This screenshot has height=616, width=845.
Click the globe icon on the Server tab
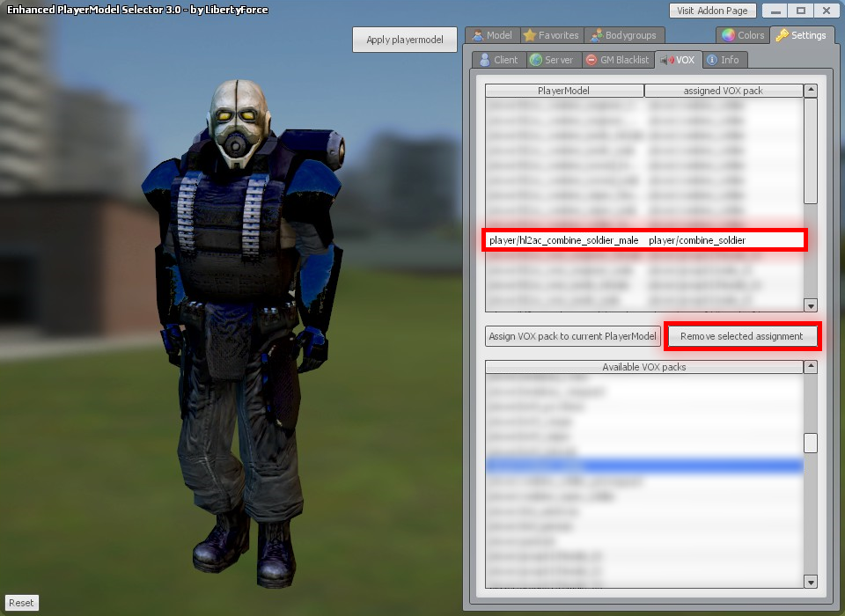(536, 60)
